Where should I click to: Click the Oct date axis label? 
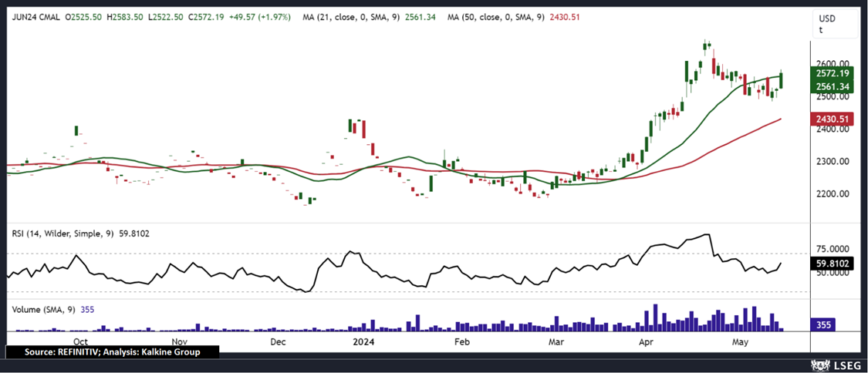81,341
